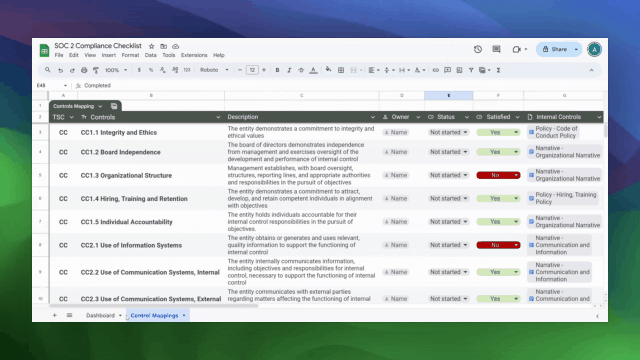Decrease the font size
Image resolution: width=640 pixels, height=360 pixels.
(x=240, y=70)
